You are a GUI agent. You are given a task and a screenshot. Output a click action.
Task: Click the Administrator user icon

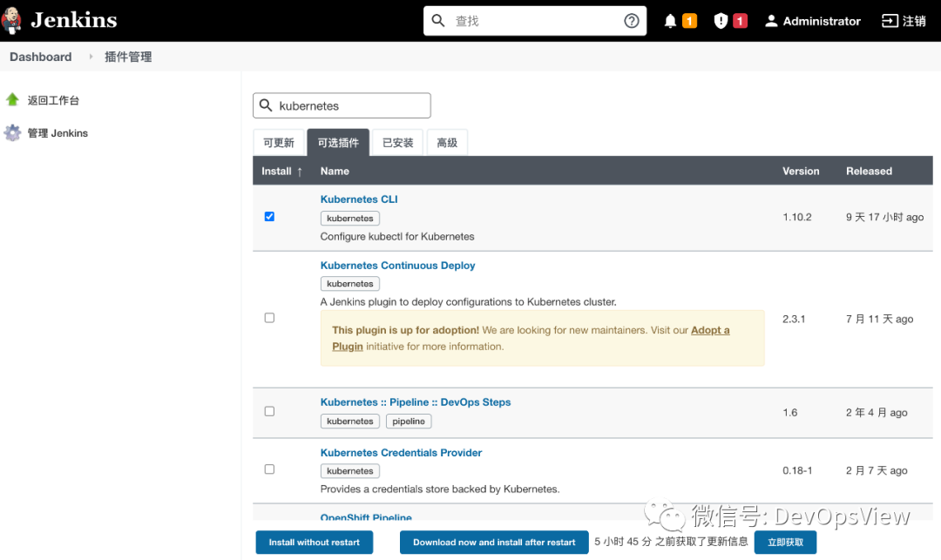(x=771, y=21)
